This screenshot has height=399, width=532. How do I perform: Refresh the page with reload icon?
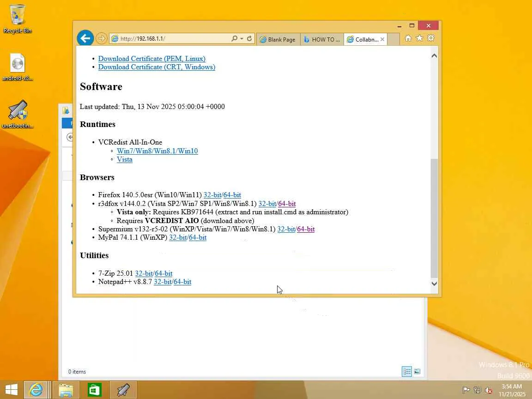249,38
